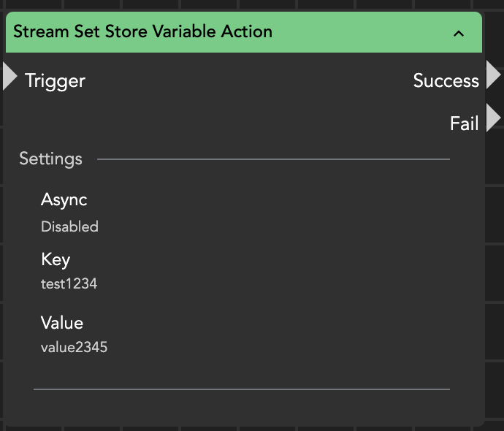Click the Trigger input pin arrow
This screenshot has height=431, width=504.
(9, 76)
